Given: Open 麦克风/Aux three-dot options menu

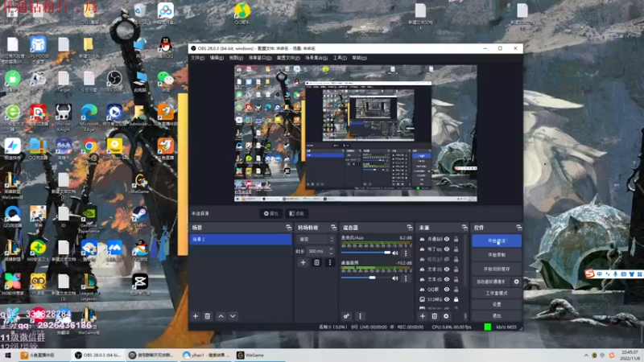Looking at the screenshot, I should [x=406, y=253].
